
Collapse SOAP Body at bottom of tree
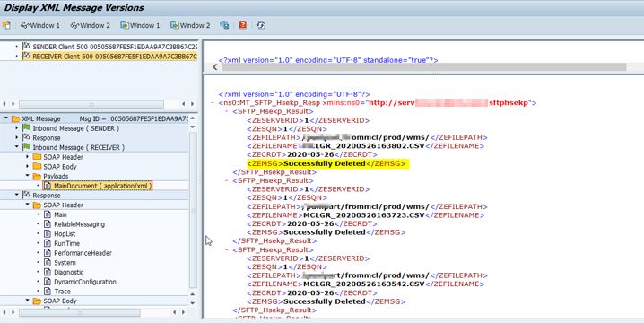point(28,301)
